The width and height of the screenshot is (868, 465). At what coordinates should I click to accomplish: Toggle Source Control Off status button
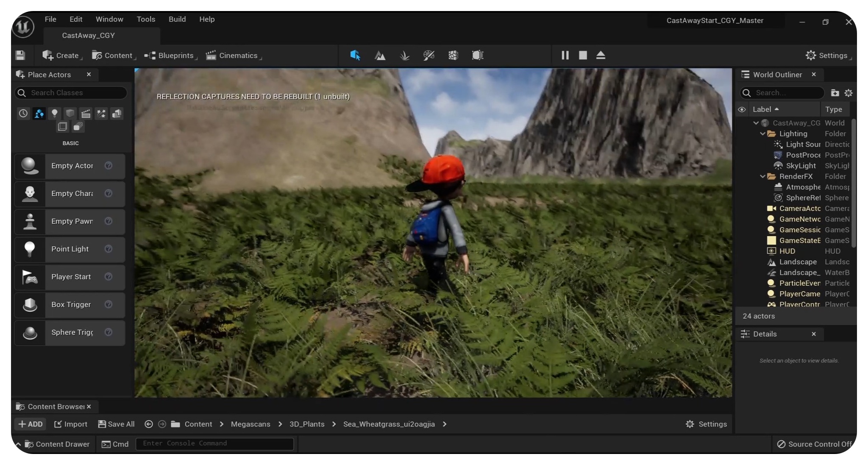814,444
